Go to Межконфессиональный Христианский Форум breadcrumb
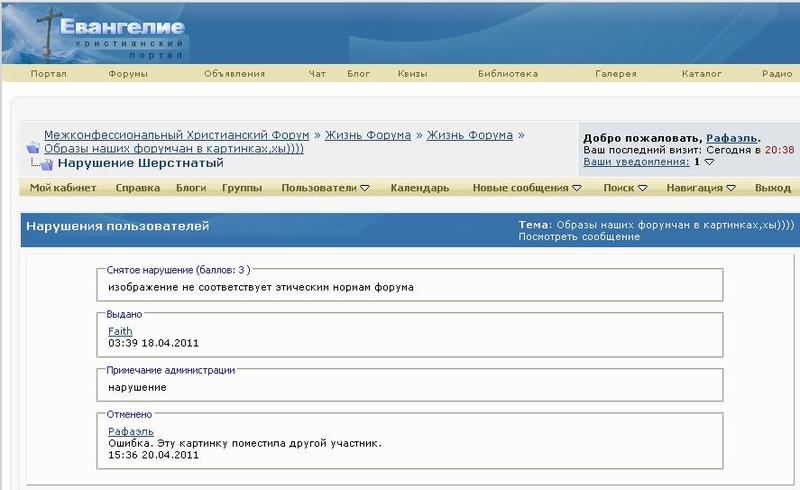 tap(176, 135)
